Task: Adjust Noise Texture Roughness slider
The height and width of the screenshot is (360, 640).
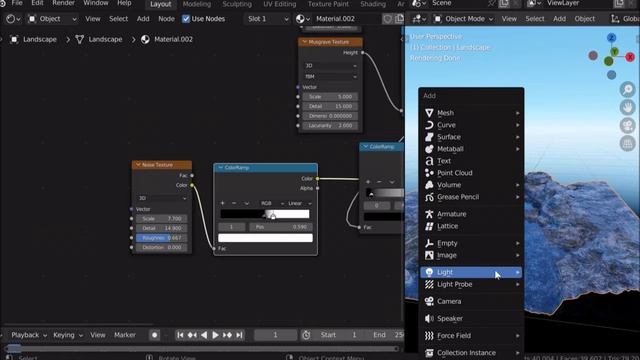Action: (x=162, y=238)
